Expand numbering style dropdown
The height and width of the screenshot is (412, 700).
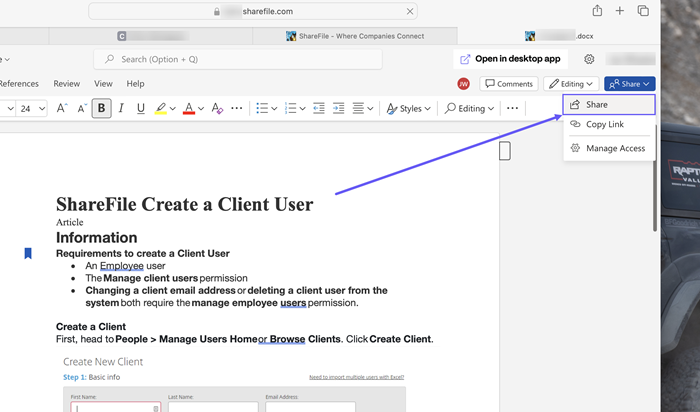[303, 108]
